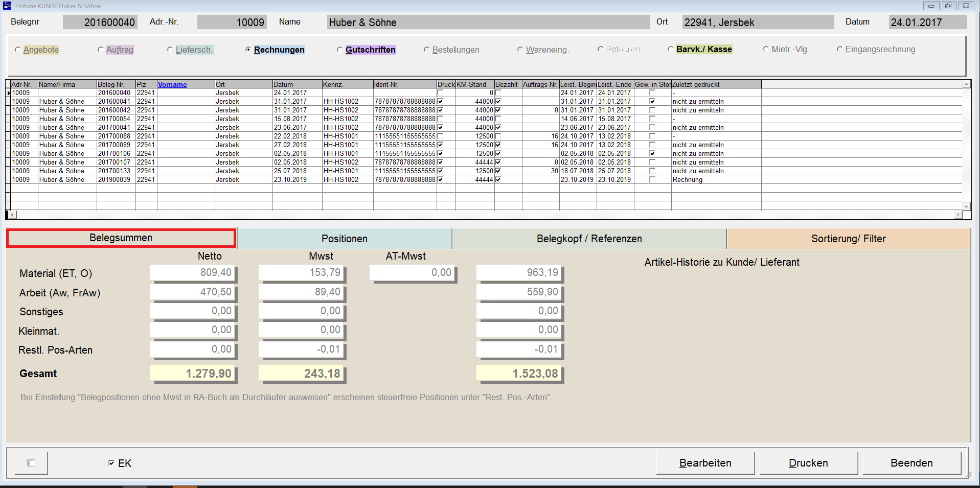Click table horizontal scrollbar left arrow
Screen dimensions: 980x488
tap(12, 215)
